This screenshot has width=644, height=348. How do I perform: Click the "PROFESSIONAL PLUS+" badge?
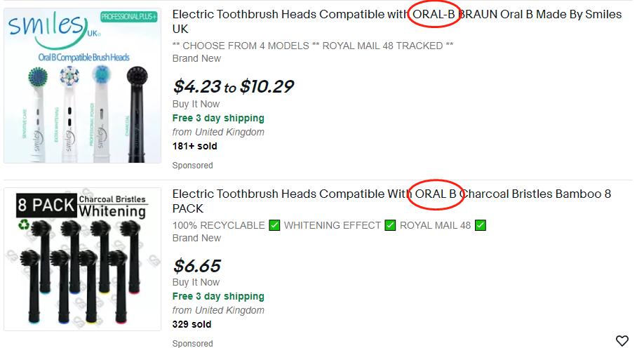click(128, 15)
